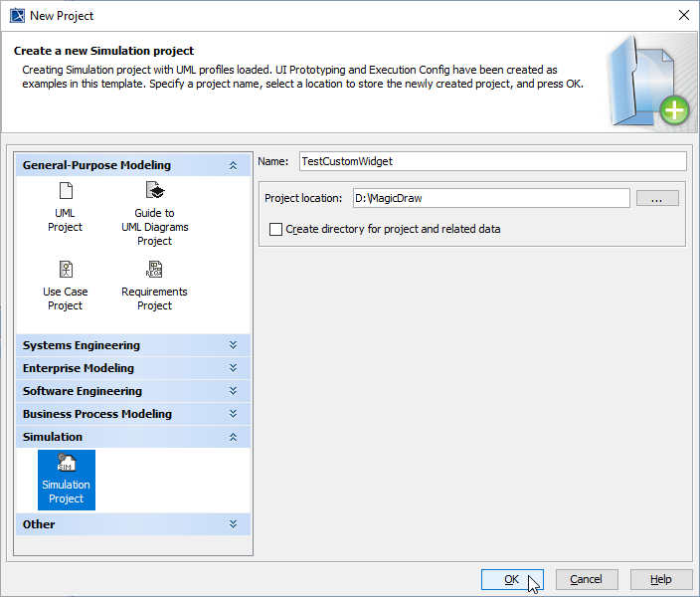Expand the Software Engineering section

click(233, 391)
